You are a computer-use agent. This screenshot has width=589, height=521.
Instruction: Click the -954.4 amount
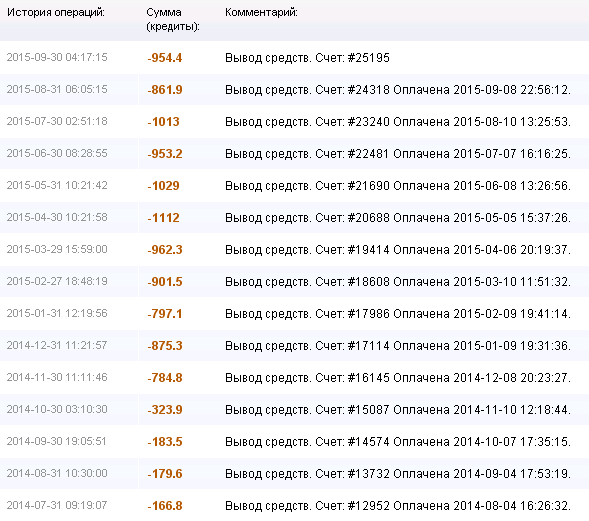165,58
